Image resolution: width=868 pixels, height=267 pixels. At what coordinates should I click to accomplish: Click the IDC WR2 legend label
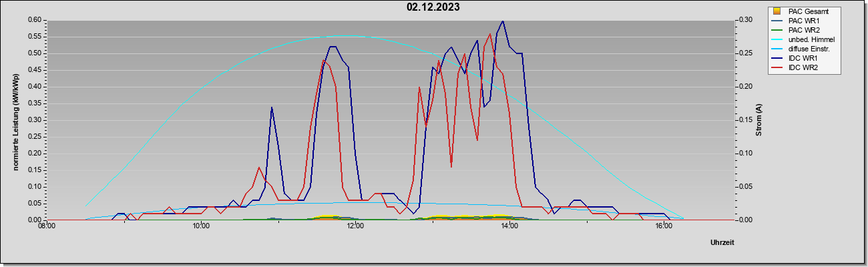click(x=803, y=67)
